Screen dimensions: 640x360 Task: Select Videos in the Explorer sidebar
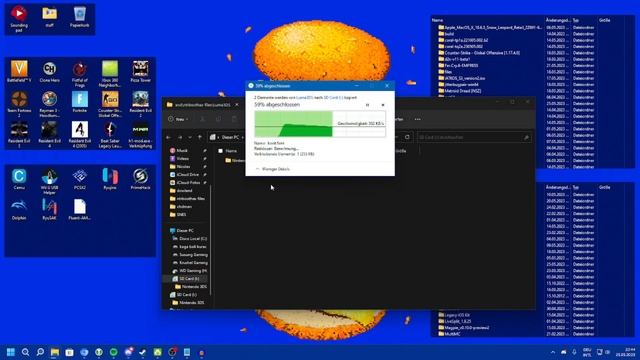click(182, 158)
